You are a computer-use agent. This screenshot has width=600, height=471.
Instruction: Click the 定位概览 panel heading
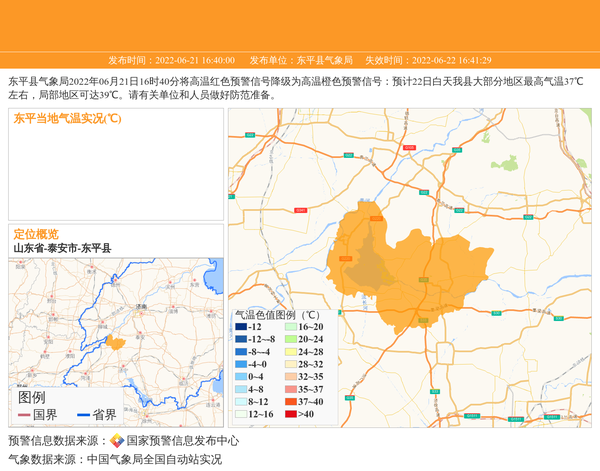point(36,234)
